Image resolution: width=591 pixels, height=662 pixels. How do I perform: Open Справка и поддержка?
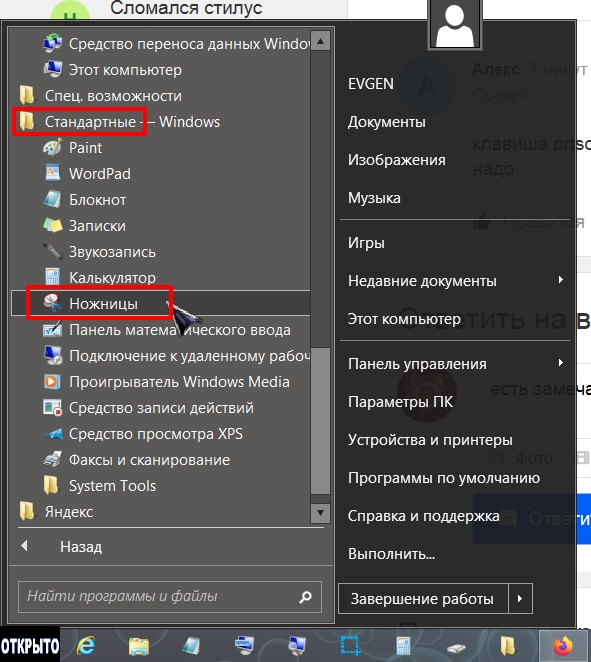point(423,516)
